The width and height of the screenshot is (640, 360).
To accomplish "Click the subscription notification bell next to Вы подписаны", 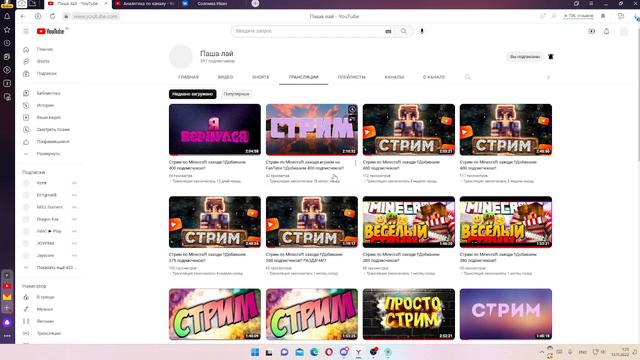I will (x=551, y=57).
